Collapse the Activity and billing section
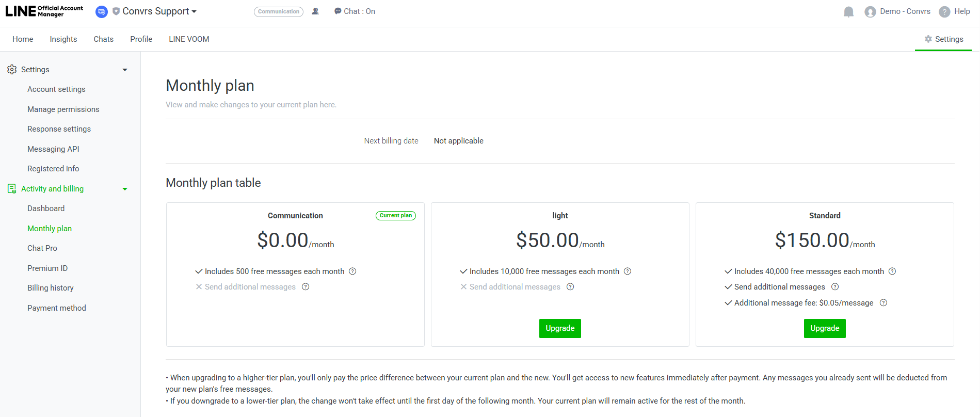Image resolution: width=980 pixels, height=417 pixels. (125, 189)
